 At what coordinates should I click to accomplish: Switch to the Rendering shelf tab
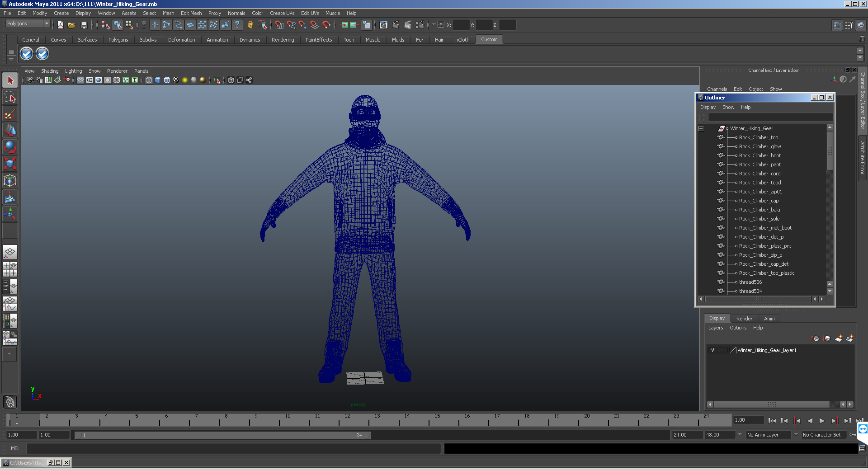tap(283, 40)
